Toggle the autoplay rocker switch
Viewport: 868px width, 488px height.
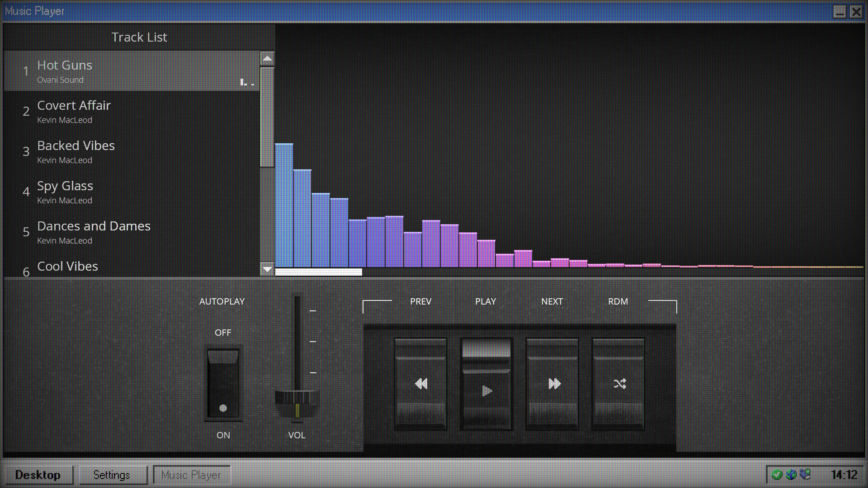point(223,383)
